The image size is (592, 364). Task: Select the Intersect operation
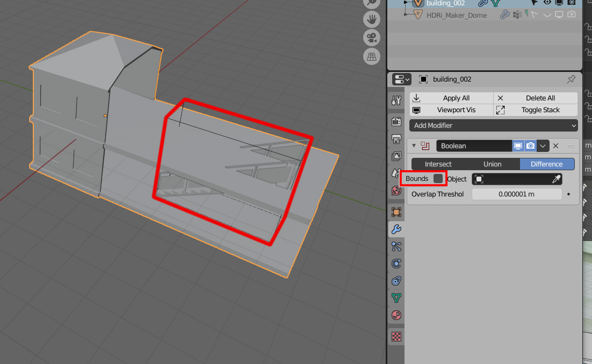(438, 164)
